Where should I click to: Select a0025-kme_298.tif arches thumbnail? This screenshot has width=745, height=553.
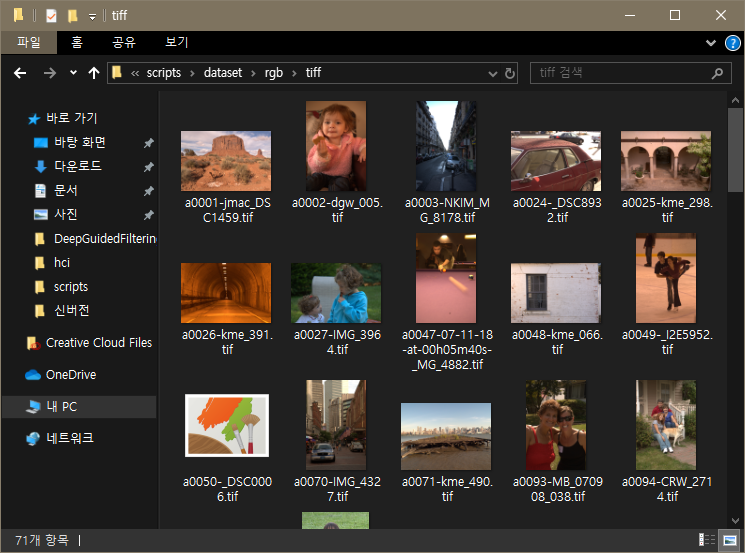(666, 161)
